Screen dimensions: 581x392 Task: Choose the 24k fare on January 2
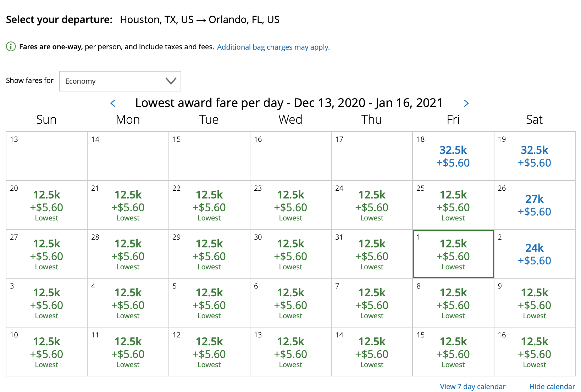pos(534,253)
